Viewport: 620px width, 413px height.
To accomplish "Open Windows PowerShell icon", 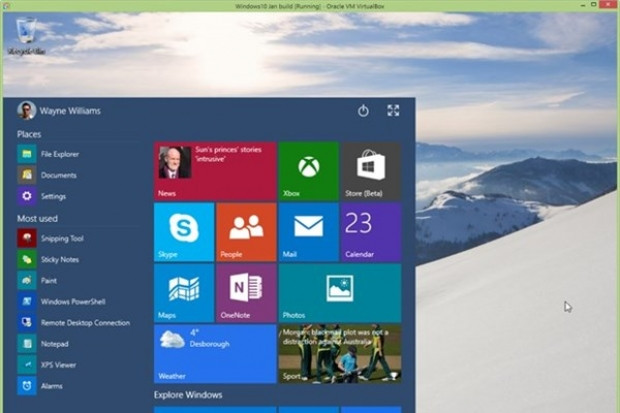I will click(x=27, y=301).
